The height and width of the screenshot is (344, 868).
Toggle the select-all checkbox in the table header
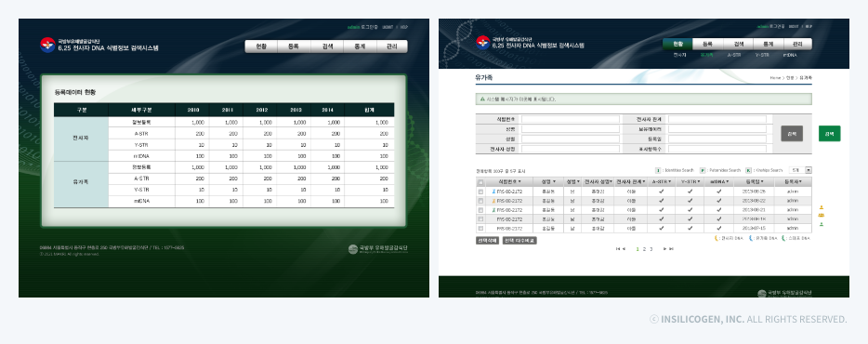click(480, 182)
